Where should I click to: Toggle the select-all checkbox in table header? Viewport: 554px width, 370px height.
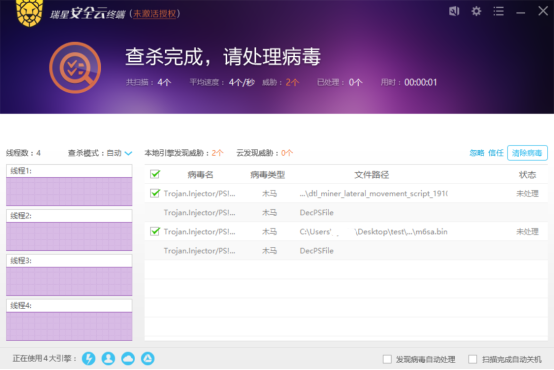[155, 174]
